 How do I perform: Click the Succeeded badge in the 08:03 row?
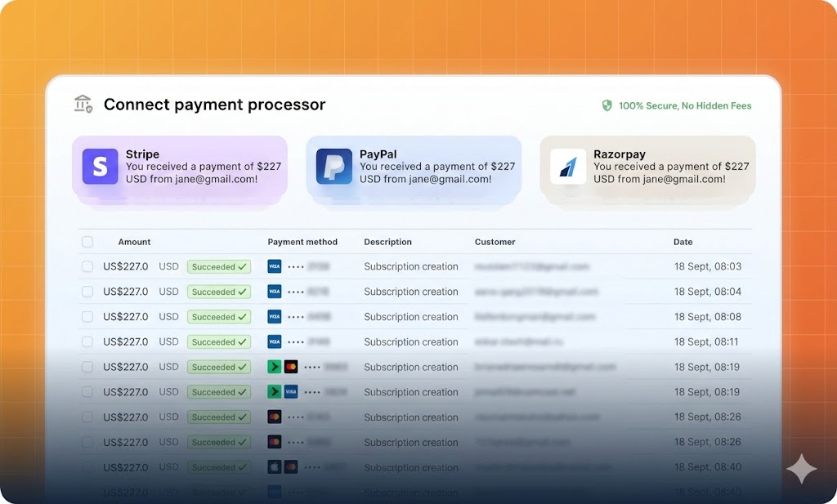[219, 266]
